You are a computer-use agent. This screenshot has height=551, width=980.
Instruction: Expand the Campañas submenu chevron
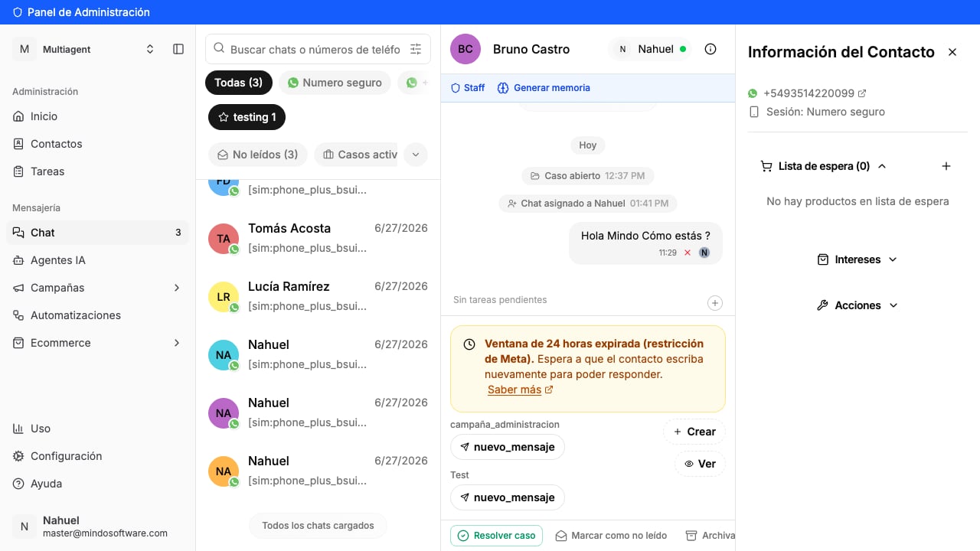point(177,288)
